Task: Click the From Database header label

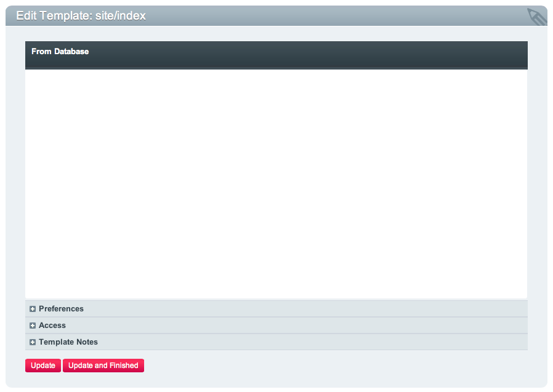Action: click(x=60, y=52)
